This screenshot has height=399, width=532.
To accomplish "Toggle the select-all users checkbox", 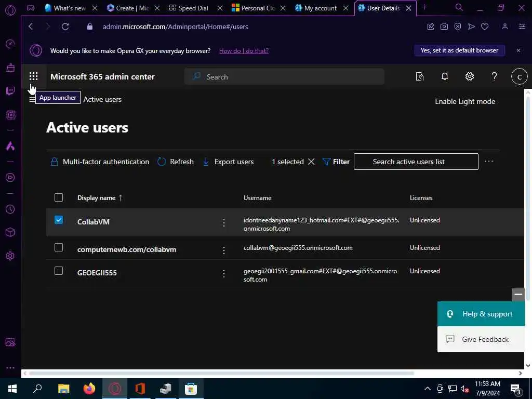I will click(x=59, y=197).
